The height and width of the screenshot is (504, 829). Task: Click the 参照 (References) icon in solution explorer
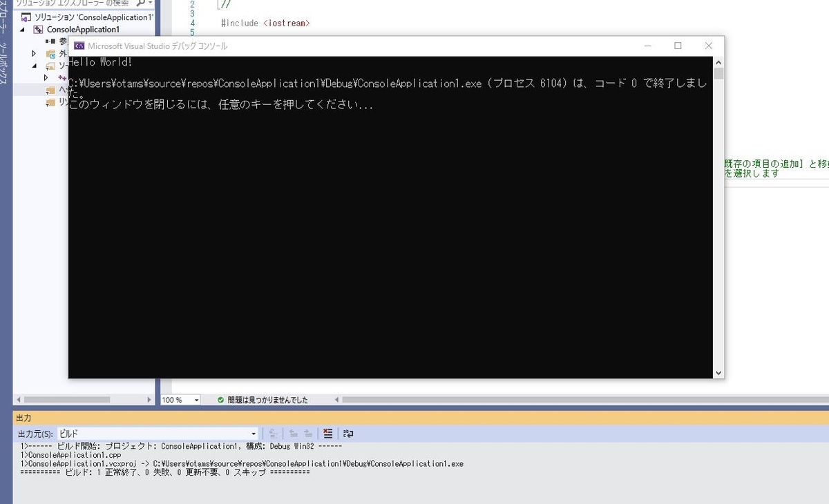50,41
